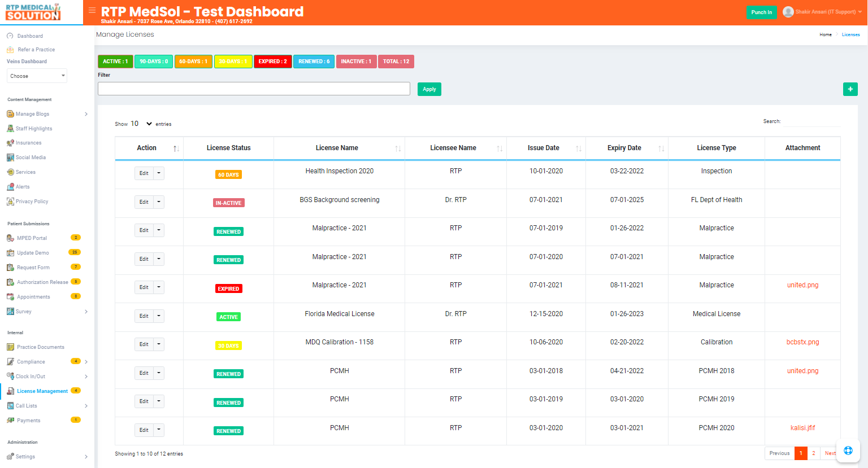The image size is (868, 468).
Task: Toggle the hamburger sidebar menu icon
Action: tap(92, 10)
